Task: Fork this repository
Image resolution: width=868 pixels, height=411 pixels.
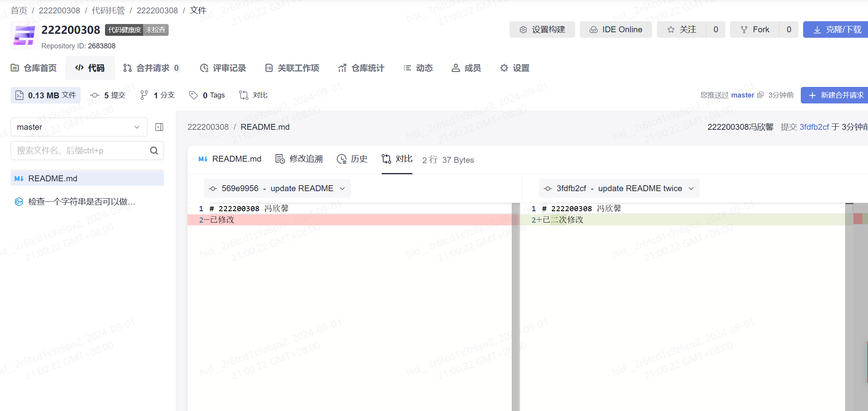Action: (x=755, y=29)
